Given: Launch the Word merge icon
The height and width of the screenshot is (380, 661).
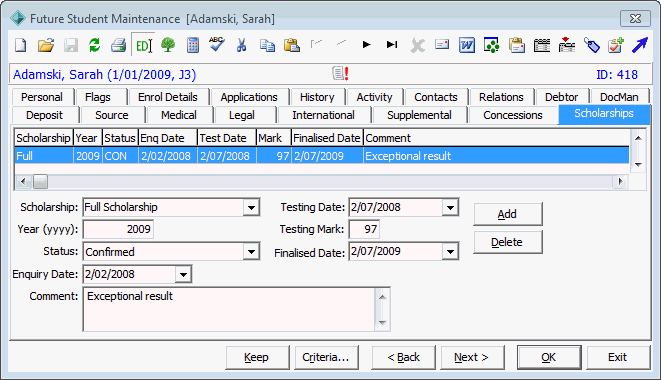Looking at the screenshot, I should point(467,45).
